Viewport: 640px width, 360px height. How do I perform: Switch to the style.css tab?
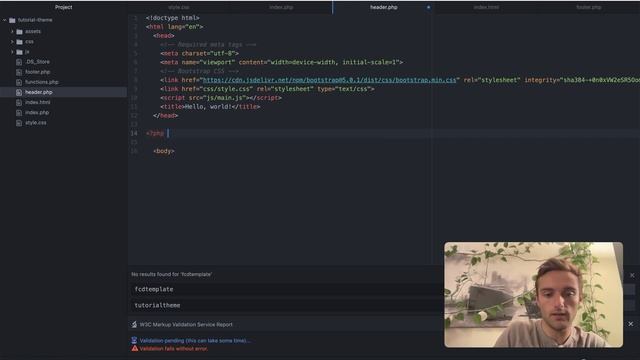click(179, 7)
